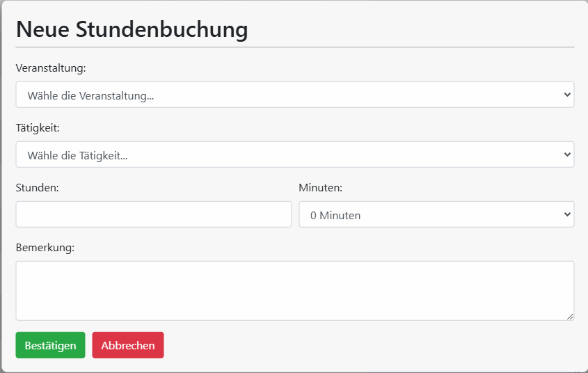Open the Veranstaltung selection dropdown
Screen dimensions: 588x373
coord(295,95)
